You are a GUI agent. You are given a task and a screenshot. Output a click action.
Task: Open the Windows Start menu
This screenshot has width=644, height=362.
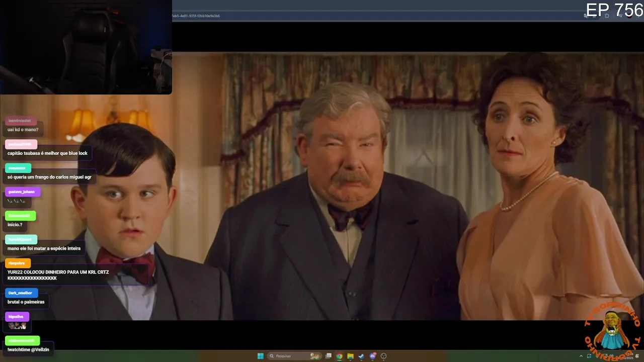coord(260,356)
